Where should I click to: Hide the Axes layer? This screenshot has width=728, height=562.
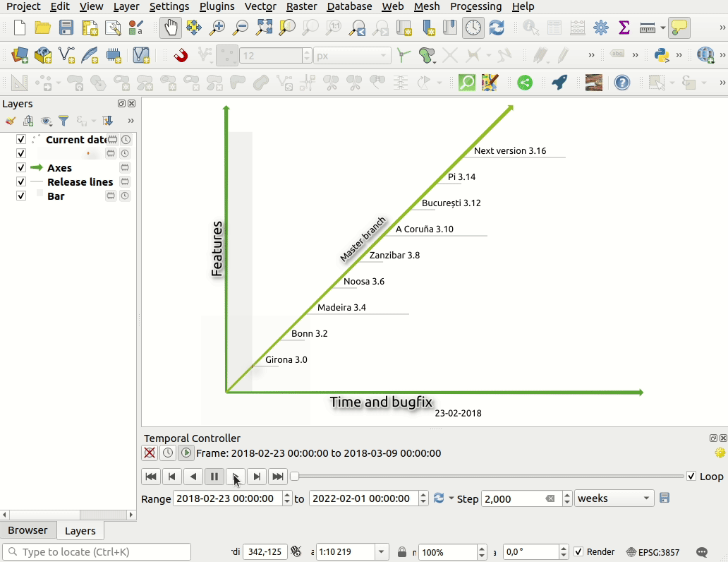(21, 167)
